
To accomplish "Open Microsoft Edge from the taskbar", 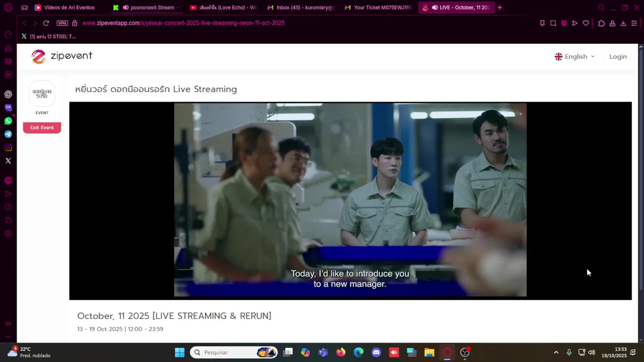I will tap(358, 352).
